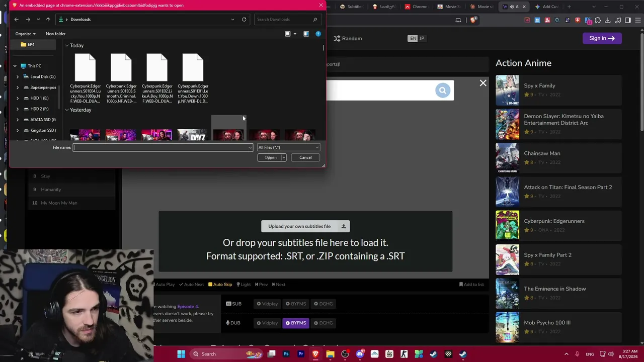Select the Cyberpunk S01E01 Let You Down file
The width and height of the screenshot is (644, 362).
193,78
